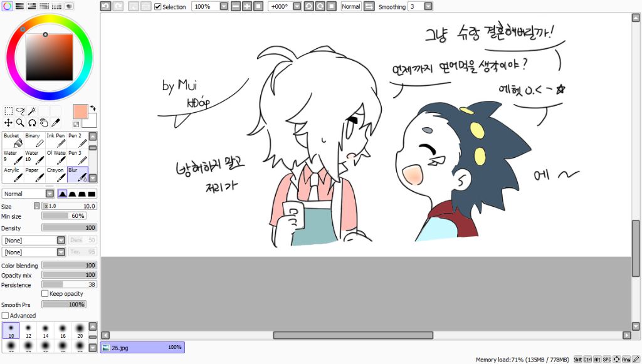Select the Lasso tool
Image resolution: width=642 pixels, height=364 pixels.
[20, 111]
